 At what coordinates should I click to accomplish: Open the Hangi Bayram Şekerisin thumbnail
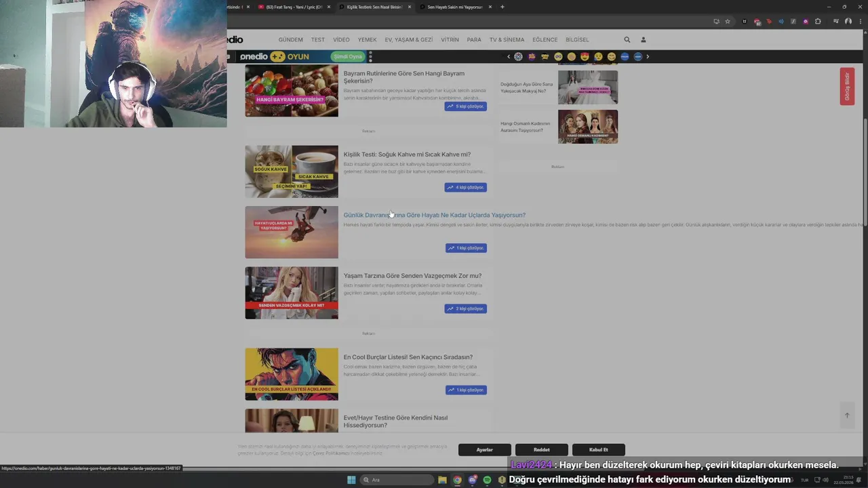[292, 91]
